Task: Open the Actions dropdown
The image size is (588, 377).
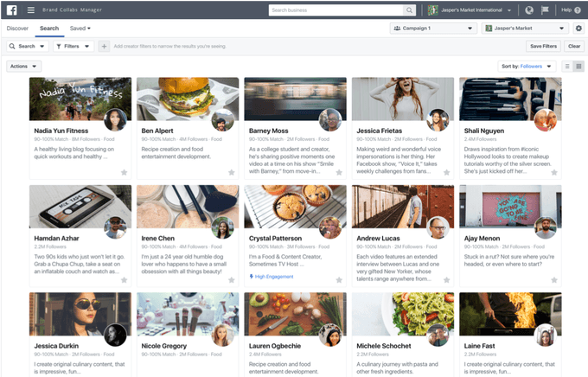Action: (23, 67)
